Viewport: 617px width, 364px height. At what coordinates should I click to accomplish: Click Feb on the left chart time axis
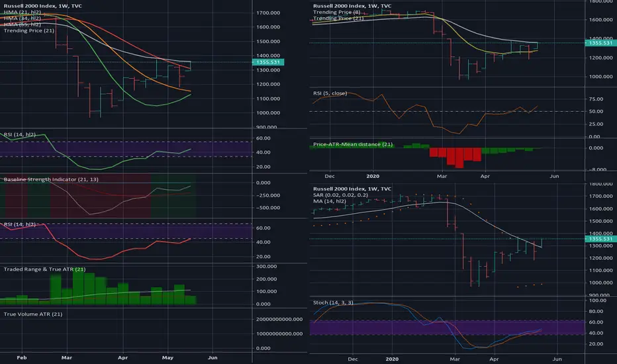pos(22,357)
